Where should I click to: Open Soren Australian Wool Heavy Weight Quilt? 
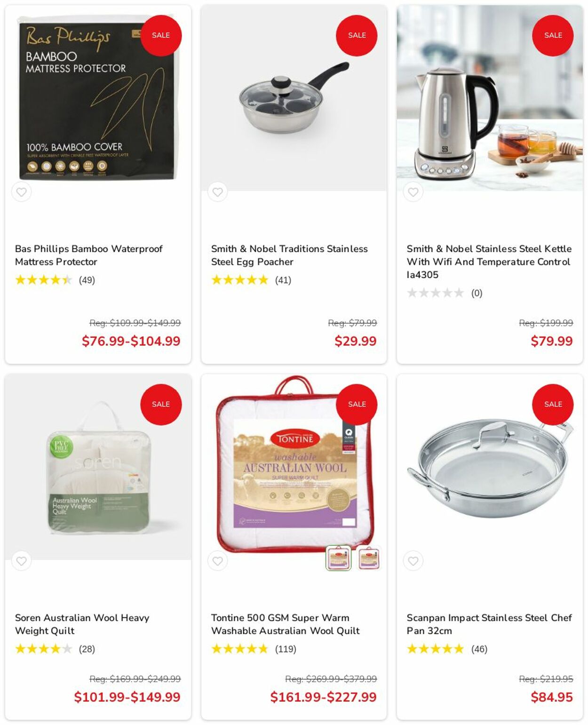(x=82, y=624)
